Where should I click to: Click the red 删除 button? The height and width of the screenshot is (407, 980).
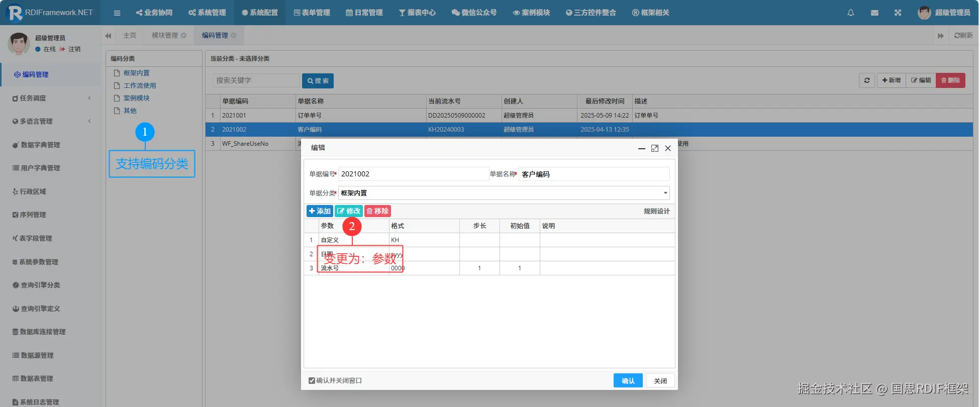pos(950,80)
